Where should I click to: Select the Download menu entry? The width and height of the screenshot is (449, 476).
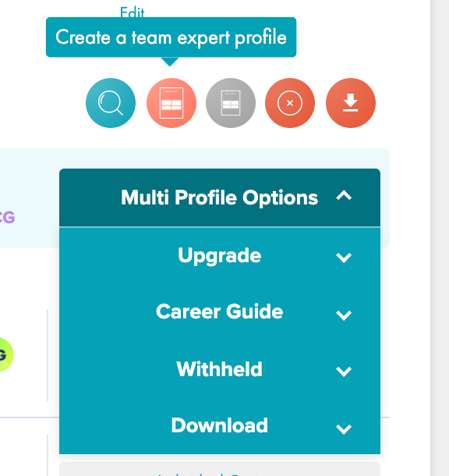click(220, 425)
